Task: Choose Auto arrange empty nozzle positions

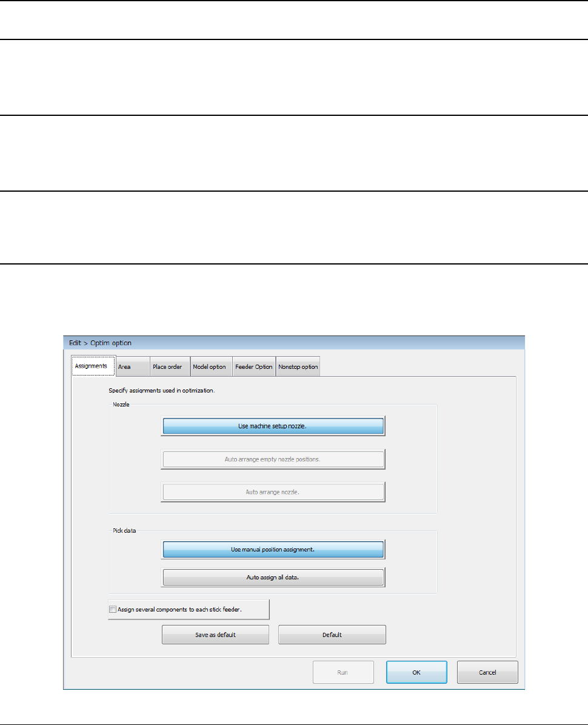Action: click(273, 459)
